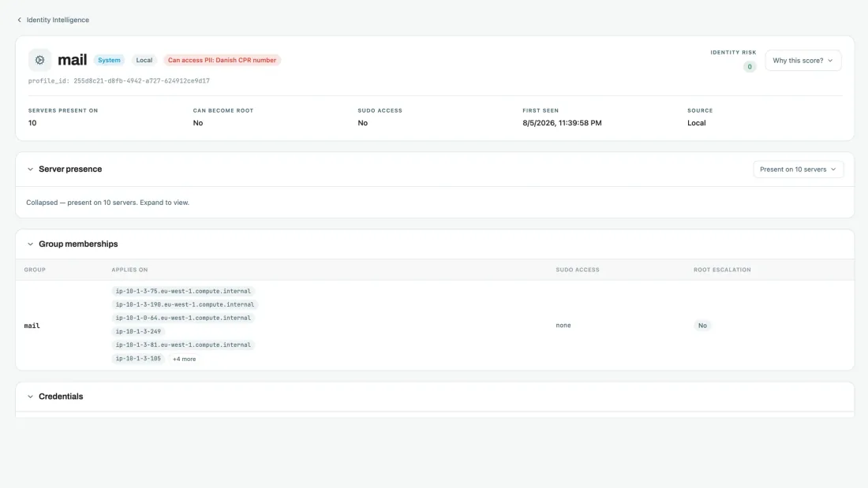This screenshot has width=868, height=488.
Task: Collapse the Group memberships section
Action: pos(31,244)
